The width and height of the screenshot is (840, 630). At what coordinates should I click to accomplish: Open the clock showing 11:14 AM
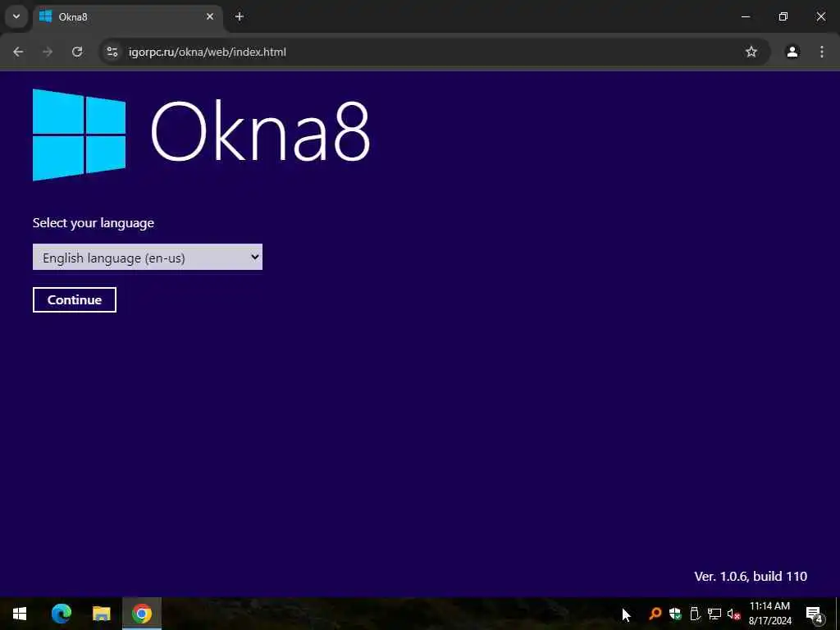[x=769, y=614]
